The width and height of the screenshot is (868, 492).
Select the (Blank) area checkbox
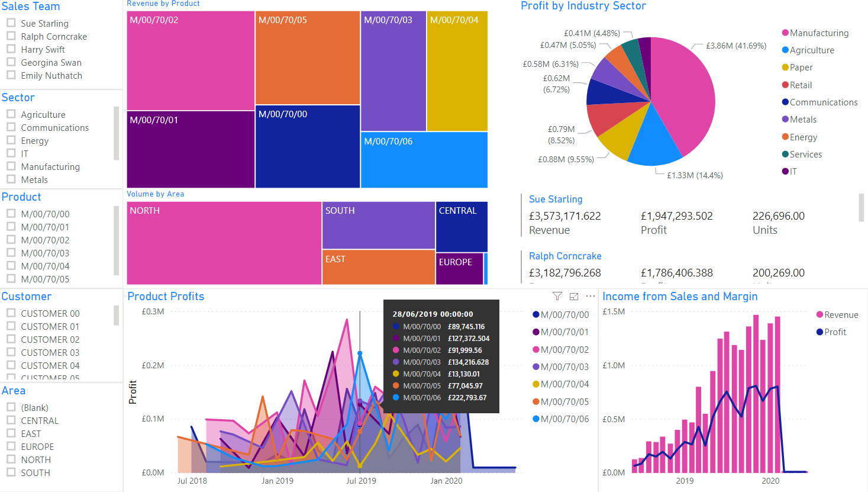tap(11, 407)
